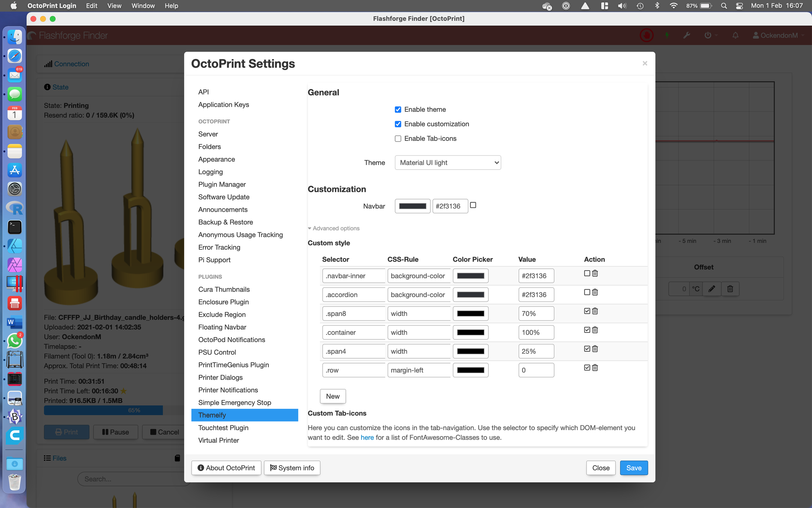This screenshot has width=812, height=508.
Task: Open settings via the wrench icon
Action: tap(687, 35)
